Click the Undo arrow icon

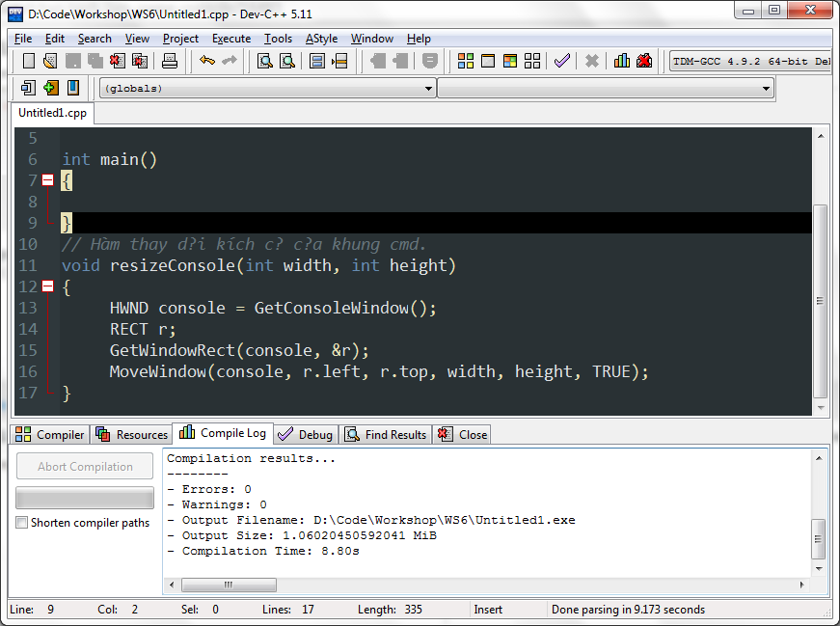(x=206, y=61)
